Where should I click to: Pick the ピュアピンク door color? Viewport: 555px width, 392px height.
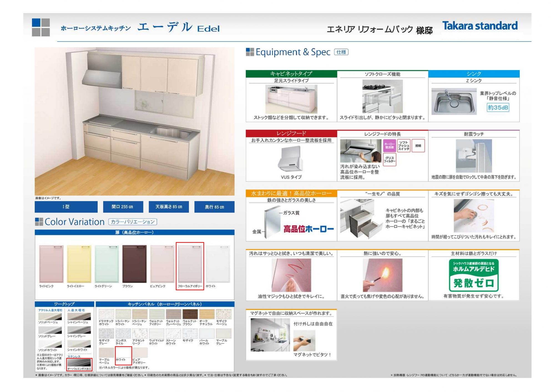(x=162, y=264)
